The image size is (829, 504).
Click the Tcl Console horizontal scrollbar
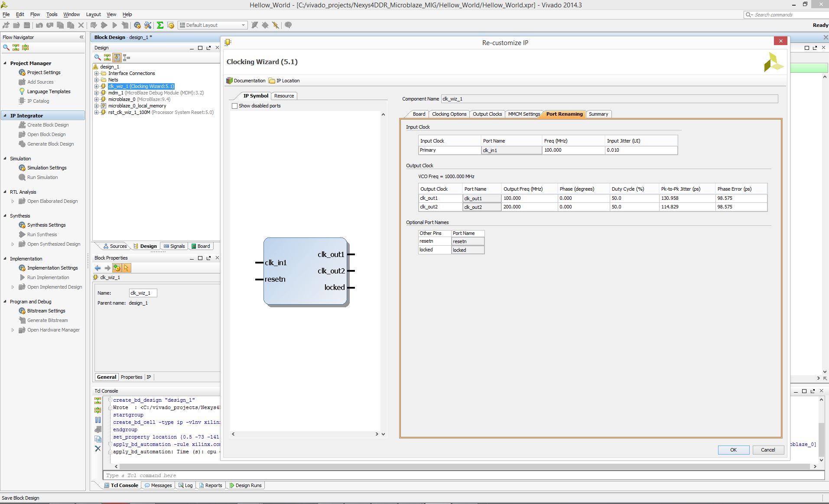(x=465, y=467)
